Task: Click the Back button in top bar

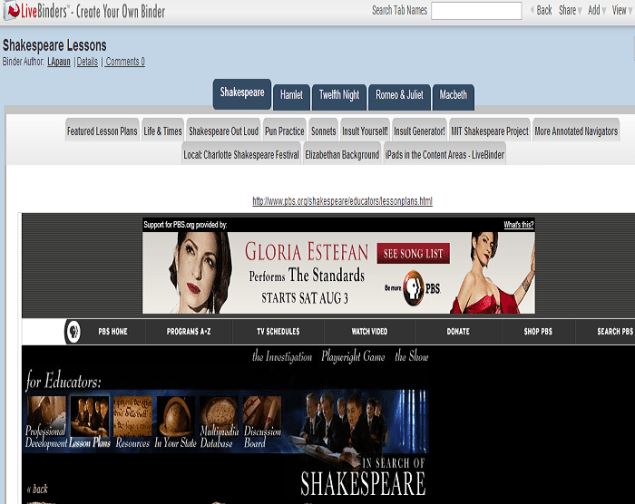Action: coord(540,10)
